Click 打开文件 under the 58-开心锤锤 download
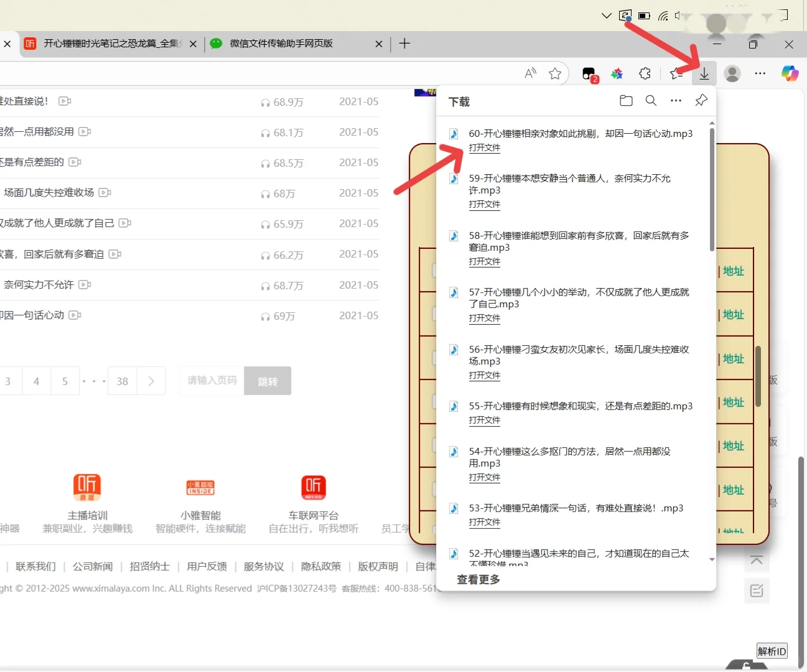 485,262
